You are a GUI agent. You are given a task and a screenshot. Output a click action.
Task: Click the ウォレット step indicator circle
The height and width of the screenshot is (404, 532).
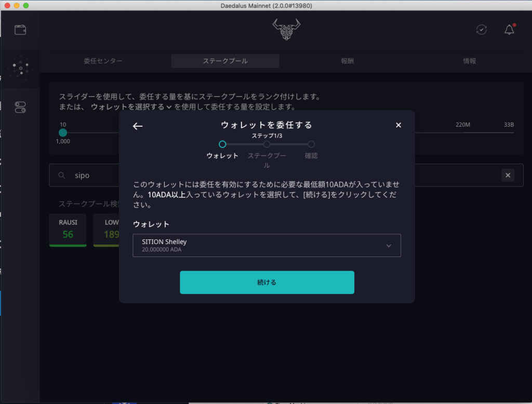222,144
